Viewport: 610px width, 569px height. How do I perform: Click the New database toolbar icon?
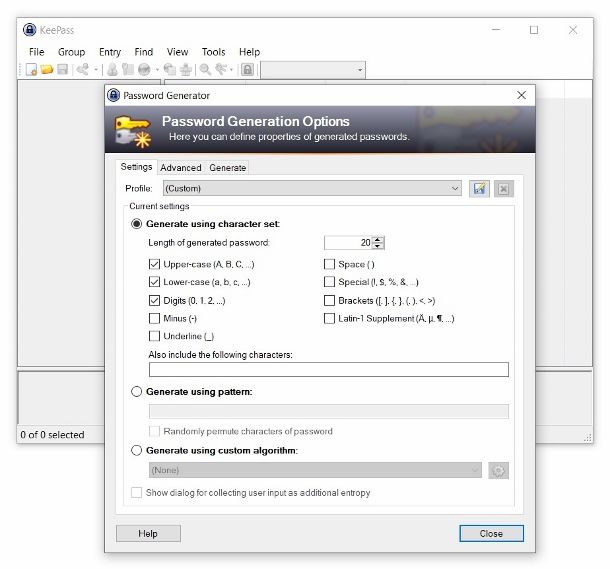coord(31,70)
